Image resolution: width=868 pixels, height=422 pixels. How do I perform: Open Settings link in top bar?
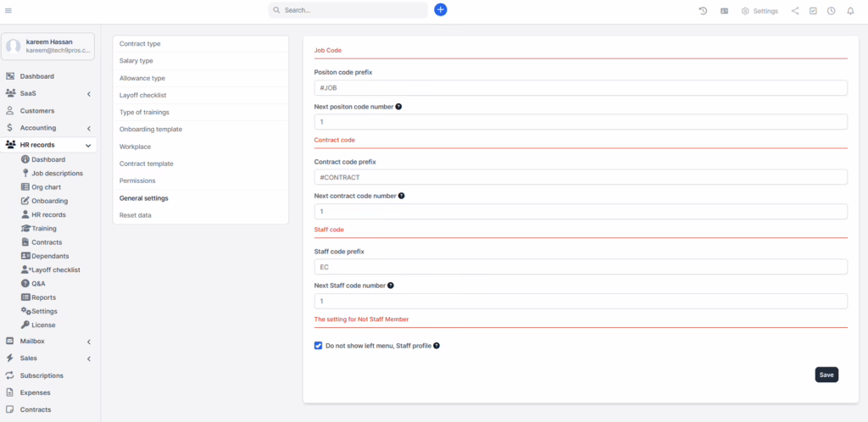point(759,11)
